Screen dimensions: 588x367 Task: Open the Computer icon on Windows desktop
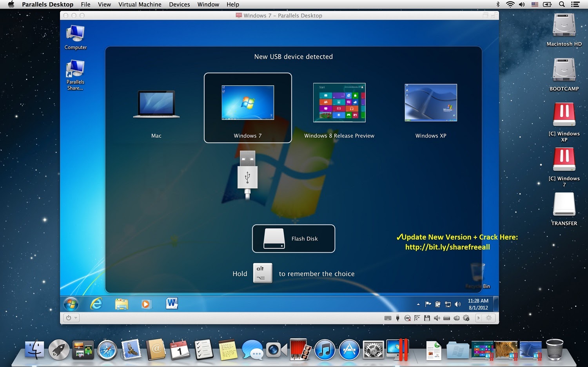[76, 38]
